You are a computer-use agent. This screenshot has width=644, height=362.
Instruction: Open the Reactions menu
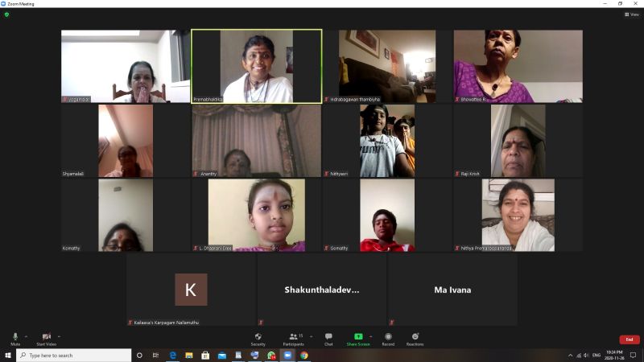point(415,337)
